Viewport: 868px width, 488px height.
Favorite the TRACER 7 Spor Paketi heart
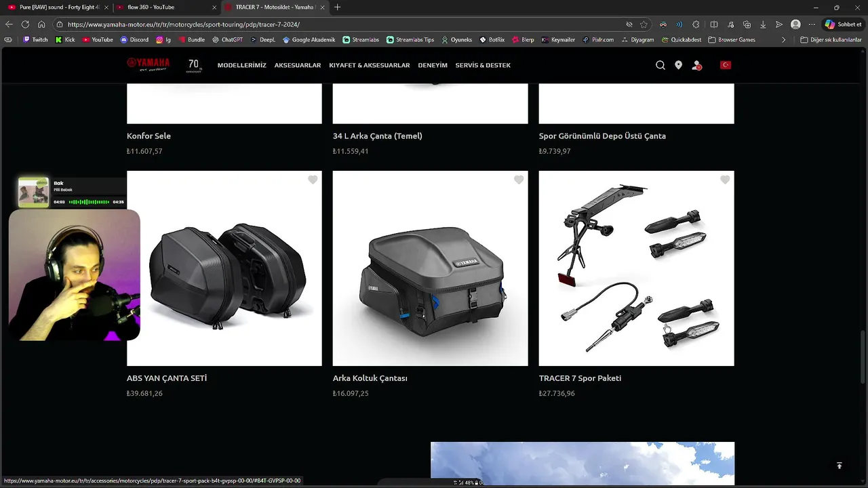[x=725, y=180]
